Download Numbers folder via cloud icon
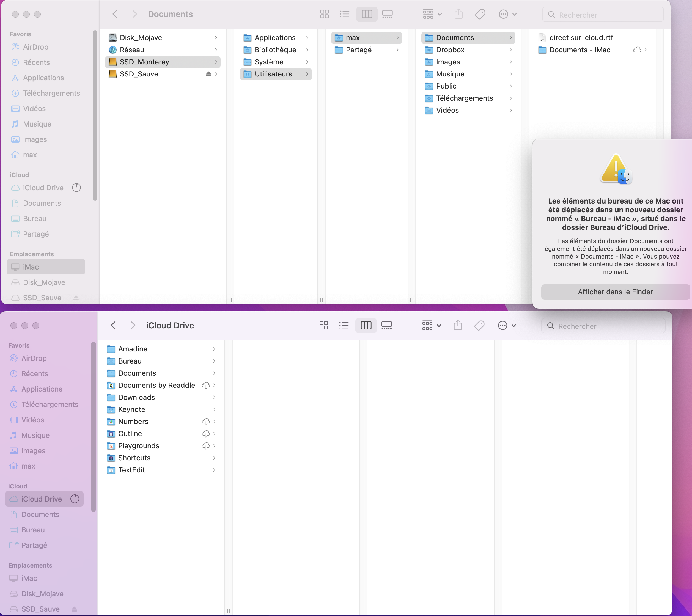This screenshot has height=616, width=692. [205, 422]
